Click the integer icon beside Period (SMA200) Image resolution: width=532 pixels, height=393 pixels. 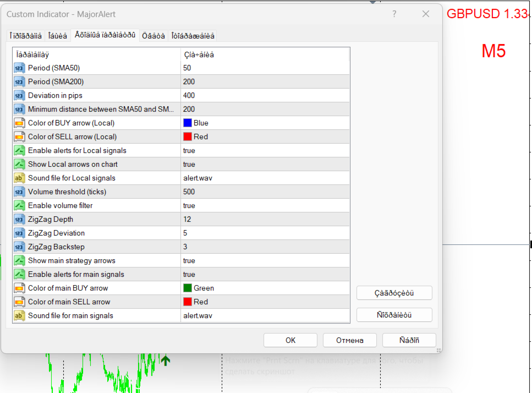[19, 82]
